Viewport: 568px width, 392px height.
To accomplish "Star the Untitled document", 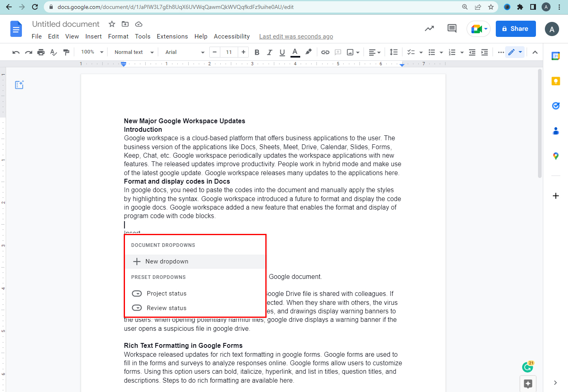I will [112, 24].
